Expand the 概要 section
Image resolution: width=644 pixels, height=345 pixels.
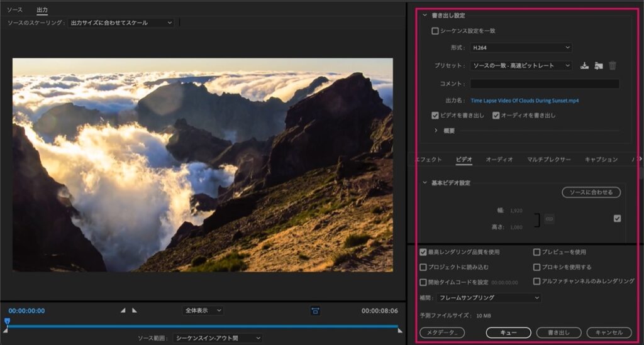(436, 131)
